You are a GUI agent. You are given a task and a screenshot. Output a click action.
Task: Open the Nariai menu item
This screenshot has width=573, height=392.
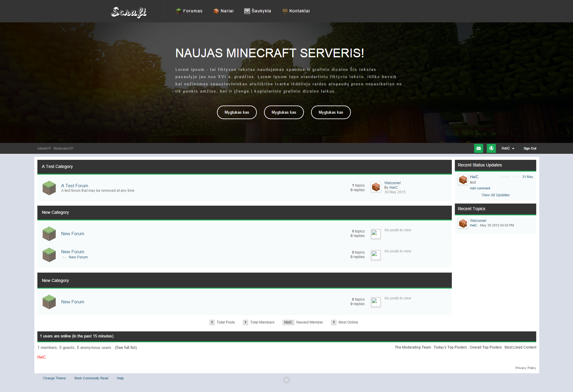tap(224, 11)
